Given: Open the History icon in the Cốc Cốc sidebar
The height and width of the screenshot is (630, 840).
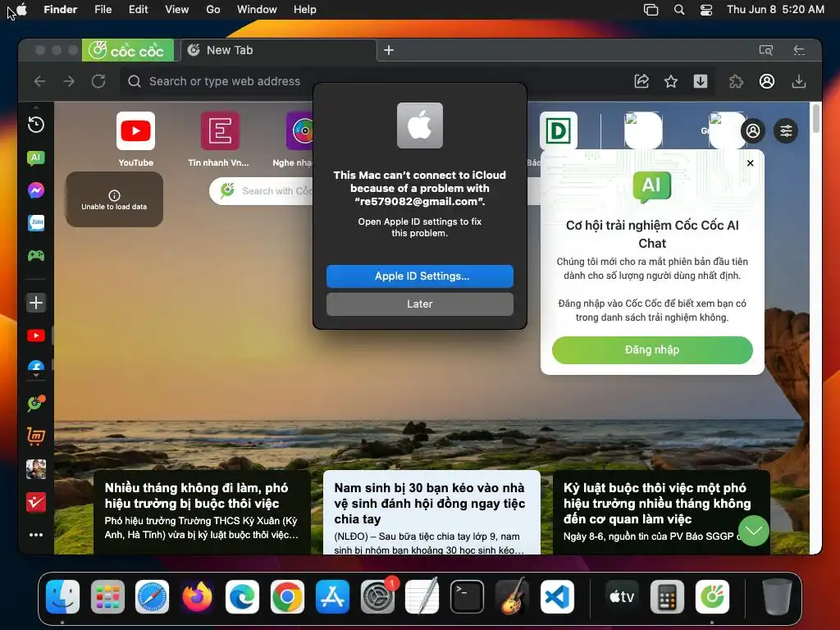Looking at the screenshot, I should pyautogui.click(x=36, y=125).
